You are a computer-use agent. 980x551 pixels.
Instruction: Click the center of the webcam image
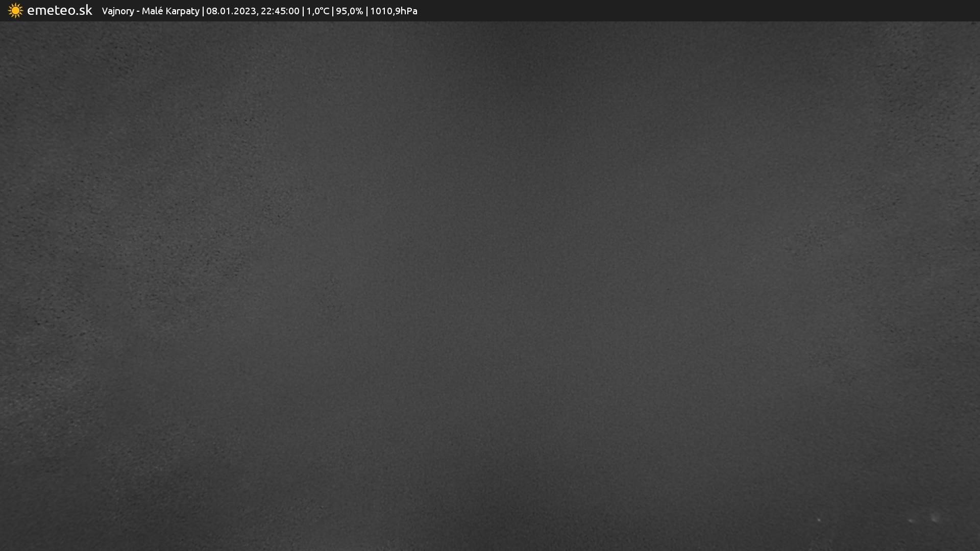point(490,286)
